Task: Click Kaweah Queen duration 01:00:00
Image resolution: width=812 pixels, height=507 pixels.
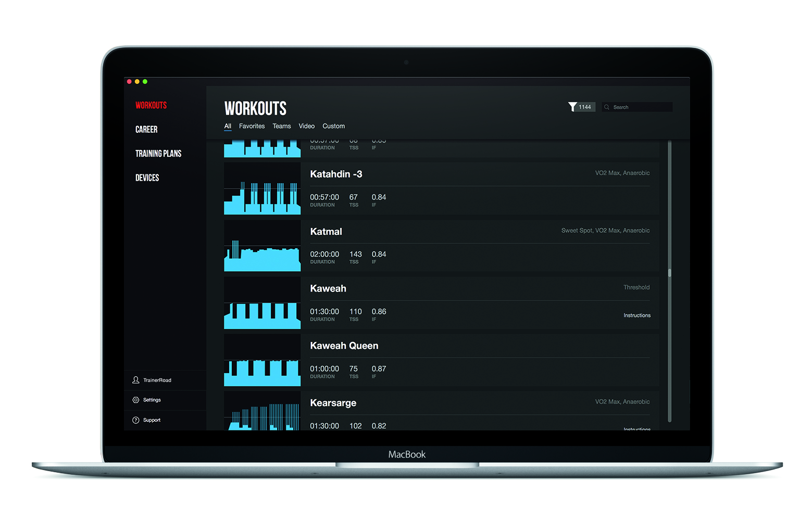Action: click(x=324, y=369)
